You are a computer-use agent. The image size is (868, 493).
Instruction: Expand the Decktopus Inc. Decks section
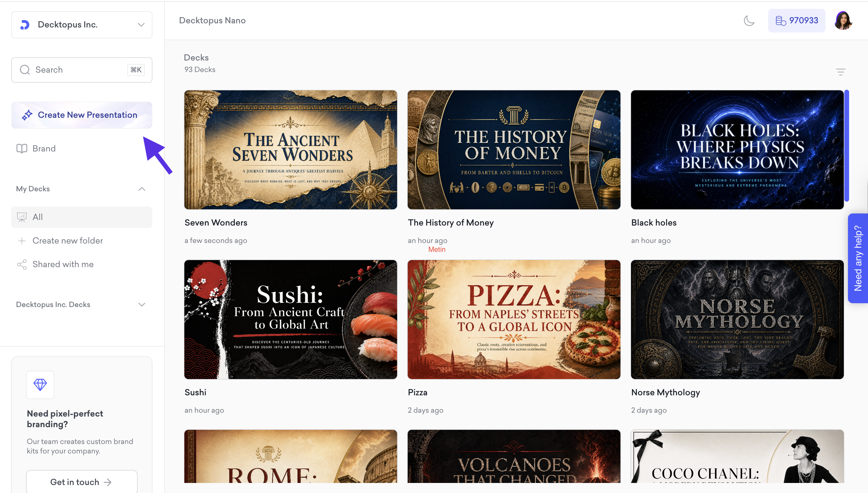pyautogui.click(x=142, y=304)
